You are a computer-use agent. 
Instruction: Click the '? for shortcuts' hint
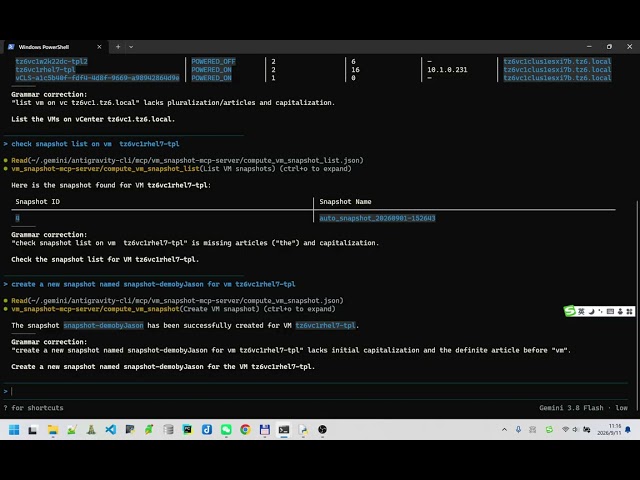(x=33, y=408)
